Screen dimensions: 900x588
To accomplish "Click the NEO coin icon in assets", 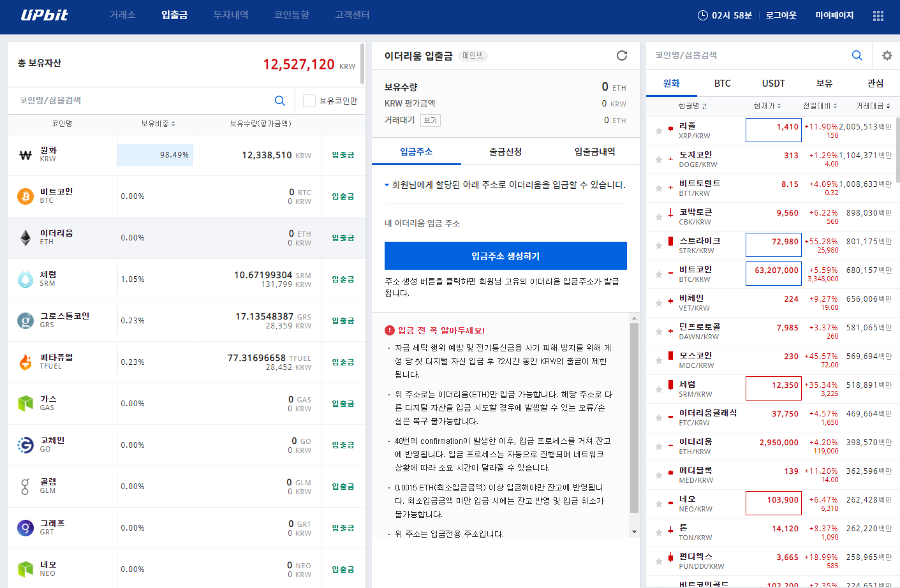I will point(26,569).
